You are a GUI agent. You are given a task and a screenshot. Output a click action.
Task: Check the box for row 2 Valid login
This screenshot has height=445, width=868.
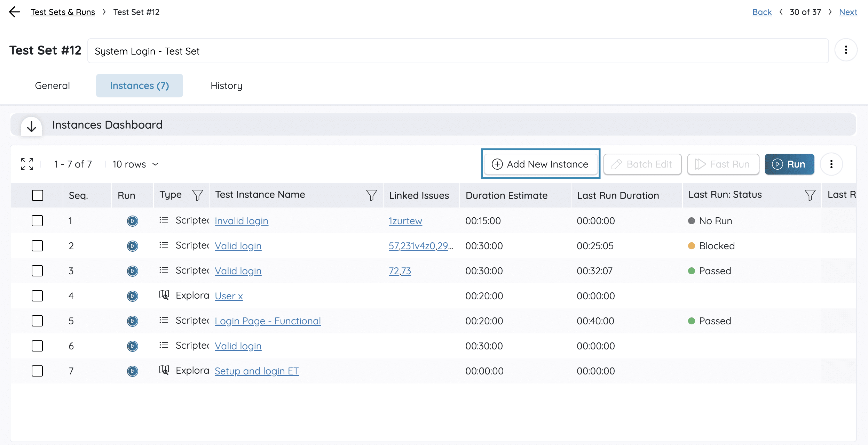tap(37, 246)
